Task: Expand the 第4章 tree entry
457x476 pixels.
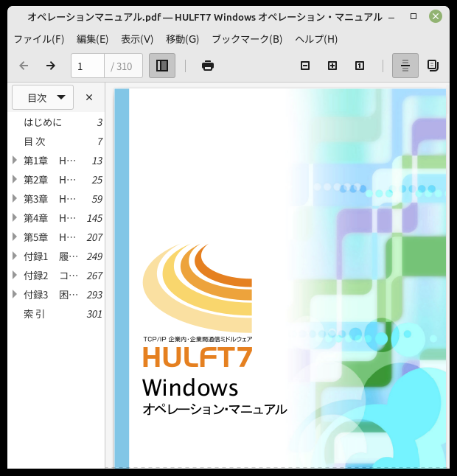Action: click(14, 217)
